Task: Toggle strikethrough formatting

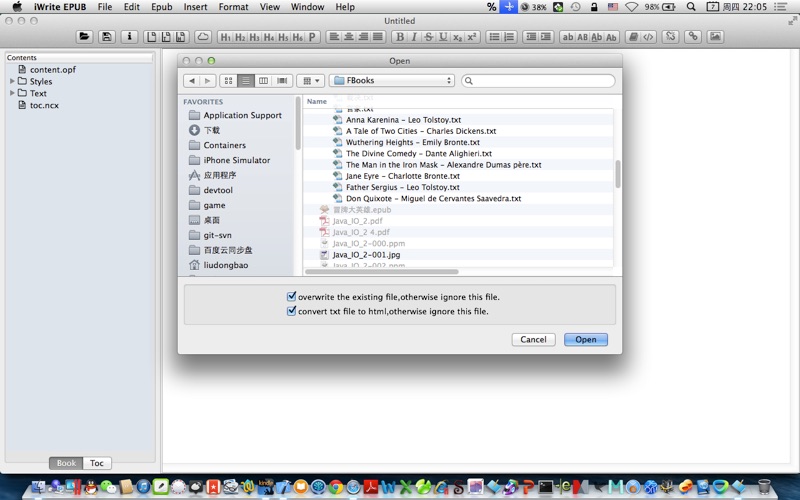Action: pyautogui.click(x=429, y=37)
